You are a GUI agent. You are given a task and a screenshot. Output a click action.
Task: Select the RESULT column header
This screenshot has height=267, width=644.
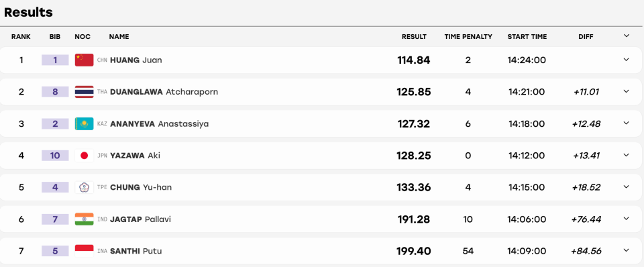coord(414,36)
